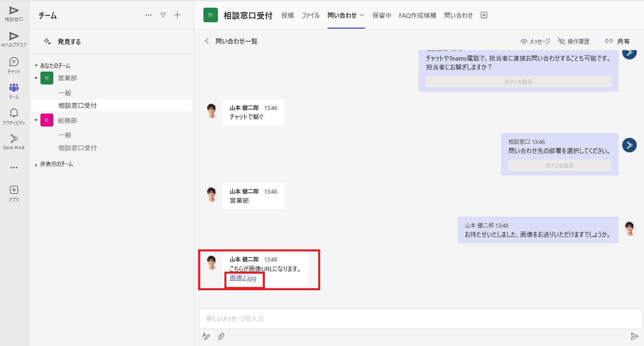Collapse the 営業部 team tree
This screenshot has width=644, height=346.
click(36, 78)
